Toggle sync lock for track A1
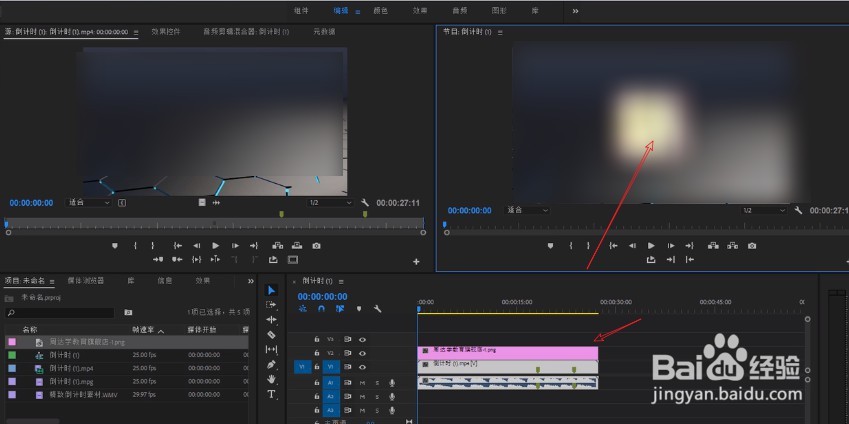This screenshot has width=849, height=424. tap(348, 383)
